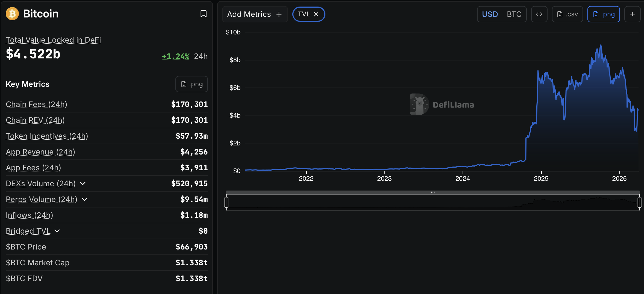The height and width of the screenshot is (294, 644).
Task: Export chart data as .csv file
Action: 567,14
